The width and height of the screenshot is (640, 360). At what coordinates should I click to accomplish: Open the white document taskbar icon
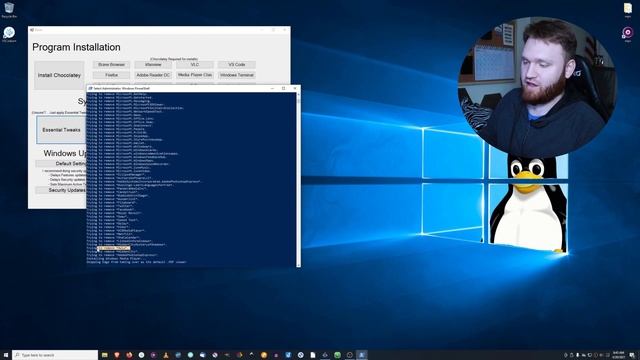tap(313, 355)
